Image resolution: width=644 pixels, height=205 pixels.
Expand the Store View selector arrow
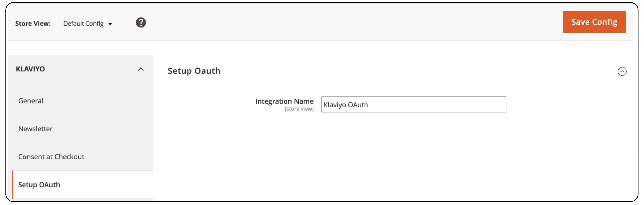click(x=111, y=24)
